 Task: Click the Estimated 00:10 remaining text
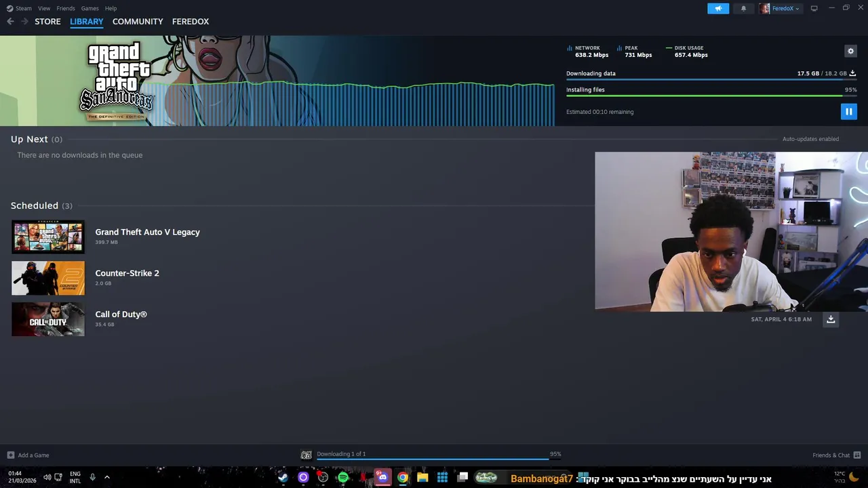600,112
